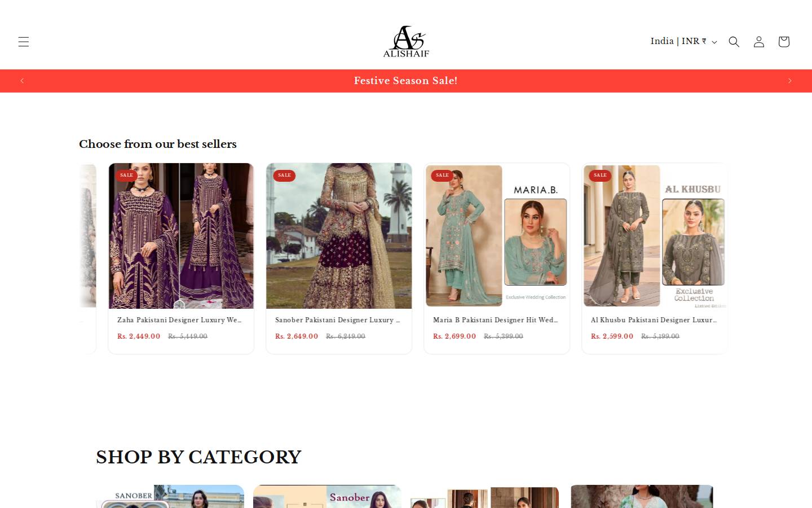The width and height of the screenshot is (812, 508).
Task: Open the account login icon
Action: click(x=758, y=42)
